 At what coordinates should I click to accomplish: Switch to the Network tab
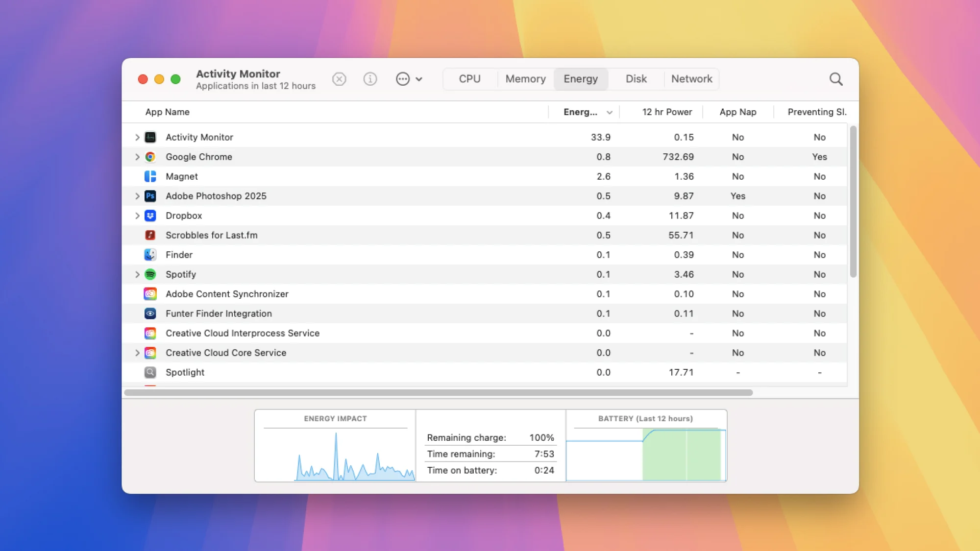pos(691,79)
